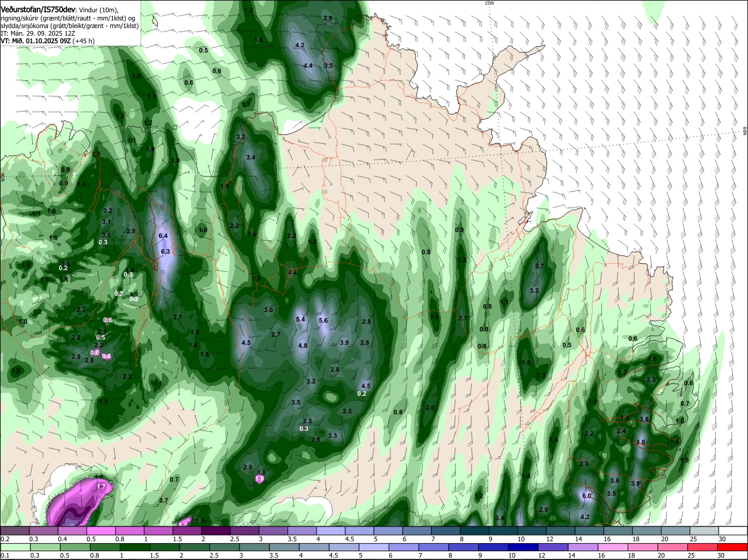The width and height of the screenshot is (748, 560).
Task: Click the label 0.1 in the bottom legend row
Action: tap(5, 555)
